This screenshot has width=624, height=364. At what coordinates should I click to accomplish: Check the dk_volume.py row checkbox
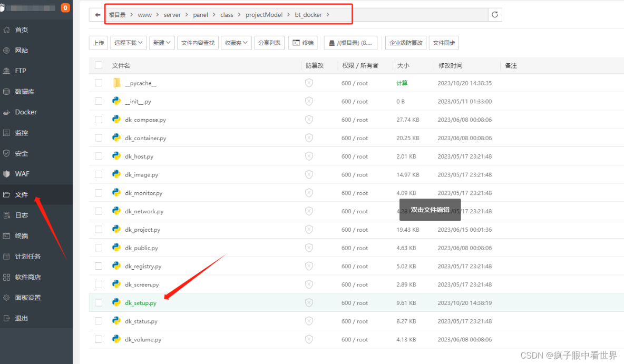(x=99, y=339)
